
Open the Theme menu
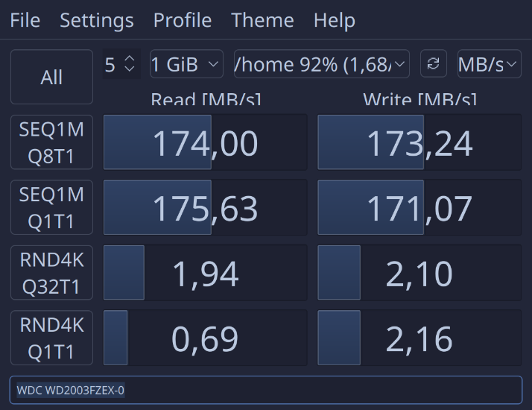[x=262, y=20]
